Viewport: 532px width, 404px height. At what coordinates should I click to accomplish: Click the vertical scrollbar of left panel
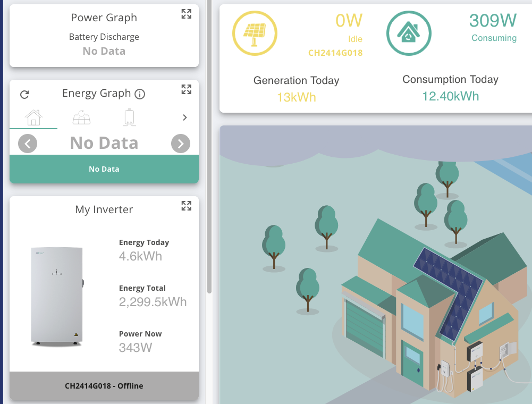pyautogui.click(x=209, y=147)
